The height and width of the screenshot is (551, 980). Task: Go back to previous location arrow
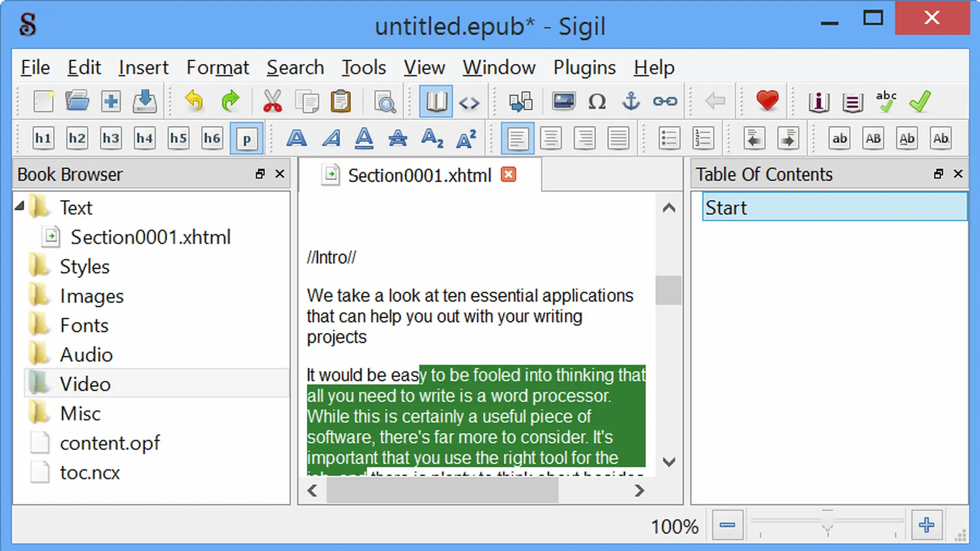pyautogui.click(x=715, y=101)
